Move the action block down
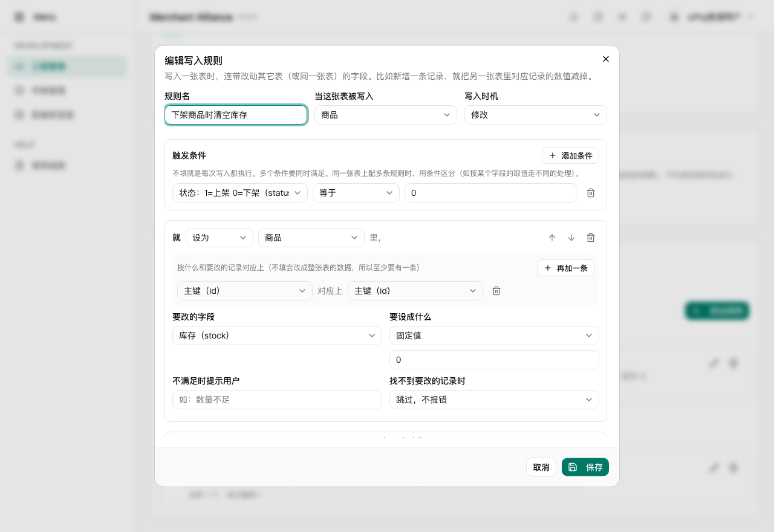 point(571,238)
